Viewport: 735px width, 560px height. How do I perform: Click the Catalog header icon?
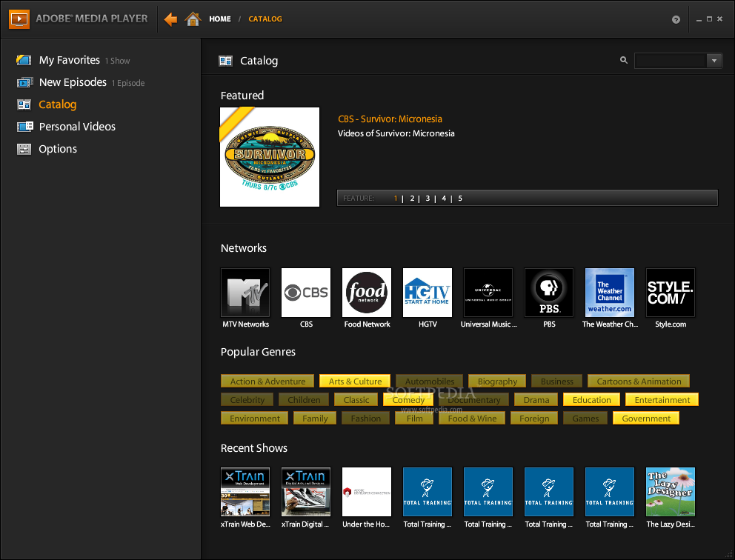click(x=225, y=61)
